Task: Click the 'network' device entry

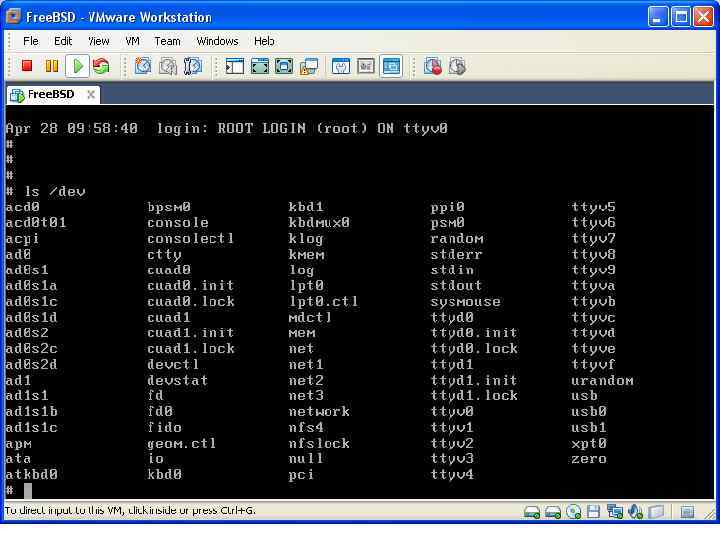Action: [319, 411]
